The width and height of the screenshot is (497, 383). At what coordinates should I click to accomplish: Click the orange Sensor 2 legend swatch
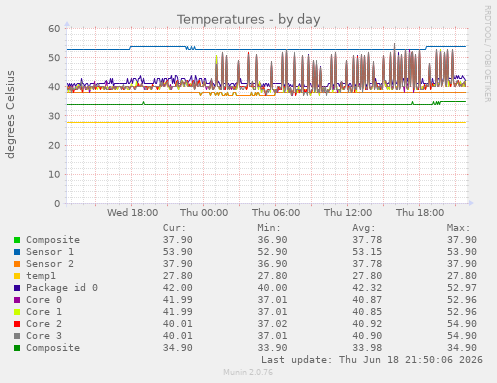17,264
